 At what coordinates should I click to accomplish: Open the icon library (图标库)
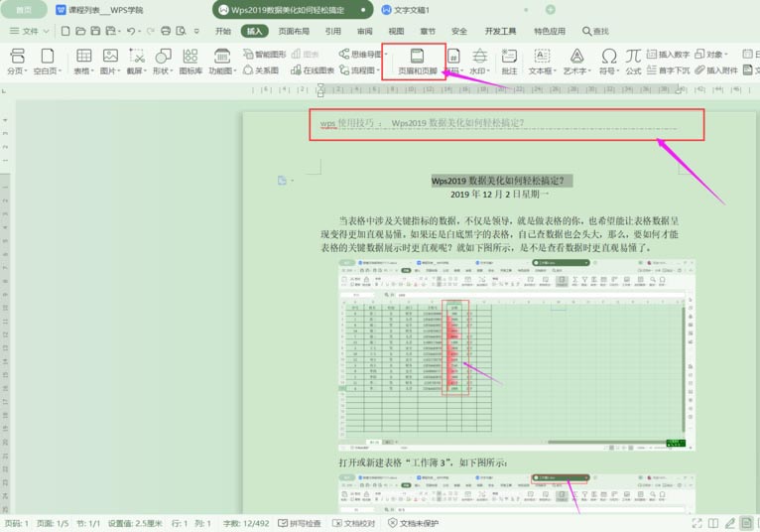190,62
